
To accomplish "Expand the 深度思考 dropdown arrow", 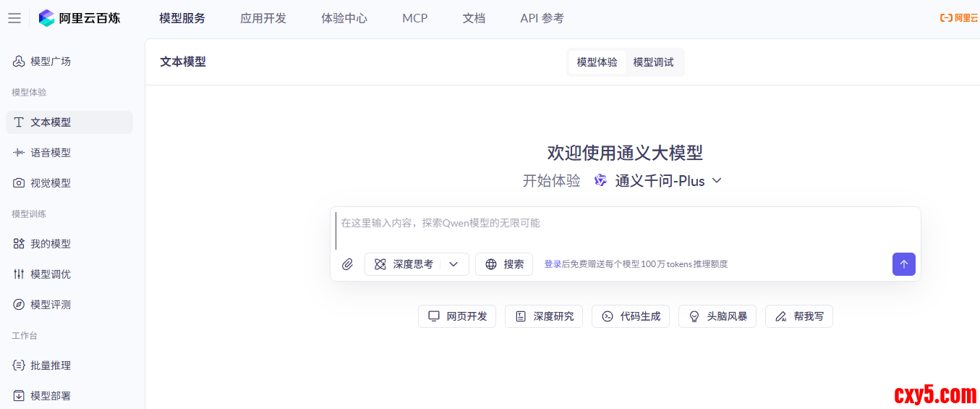I will click(453, 264).
